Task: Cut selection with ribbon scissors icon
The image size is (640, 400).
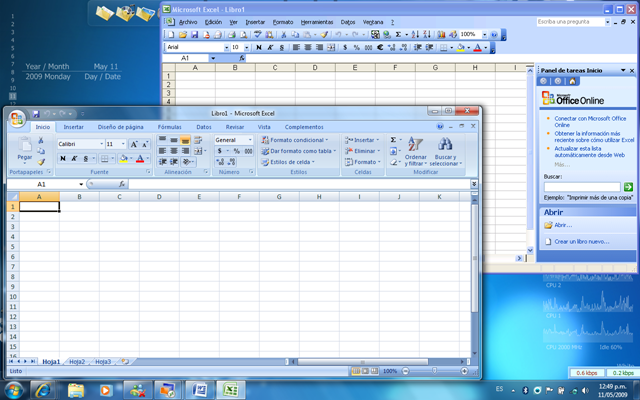Action: (x=41, y=140)
